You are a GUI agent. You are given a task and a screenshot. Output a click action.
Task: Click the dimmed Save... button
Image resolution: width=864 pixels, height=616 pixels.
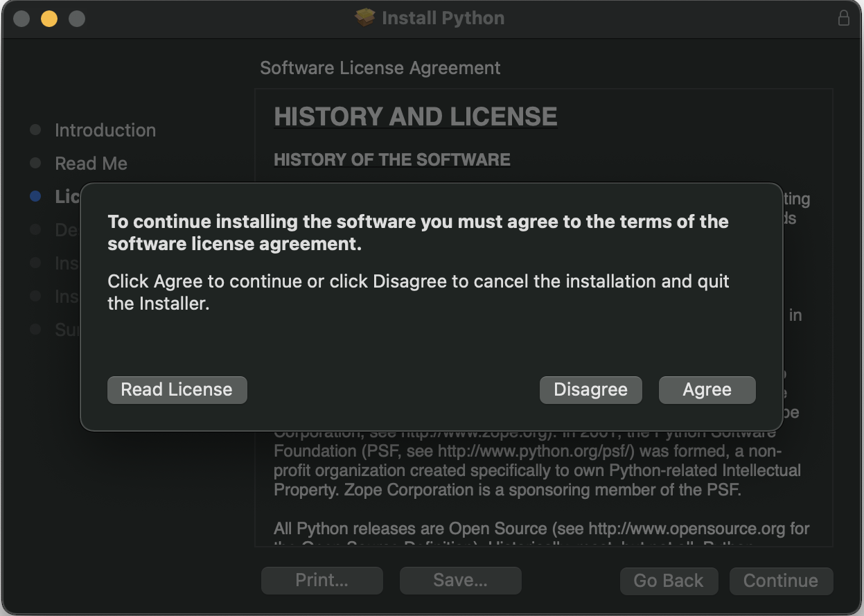pyautogui.click(x=460, y=581)
